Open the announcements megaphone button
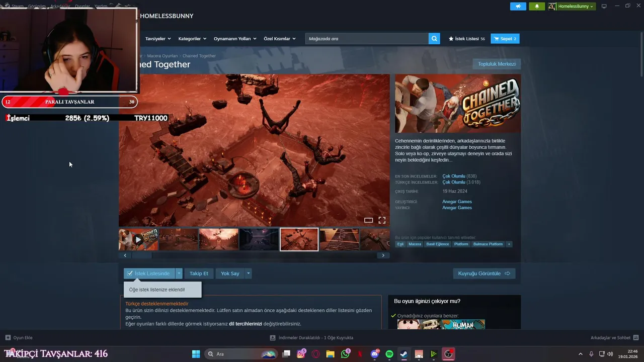 [x=518, y=6]
